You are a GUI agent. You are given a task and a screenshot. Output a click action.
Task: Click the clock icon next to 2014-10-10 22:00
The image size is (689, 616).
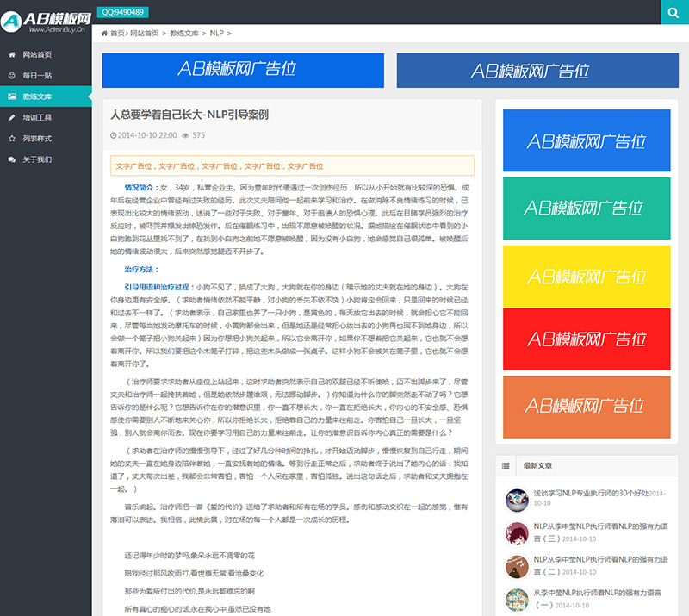(x=114, y=135)
